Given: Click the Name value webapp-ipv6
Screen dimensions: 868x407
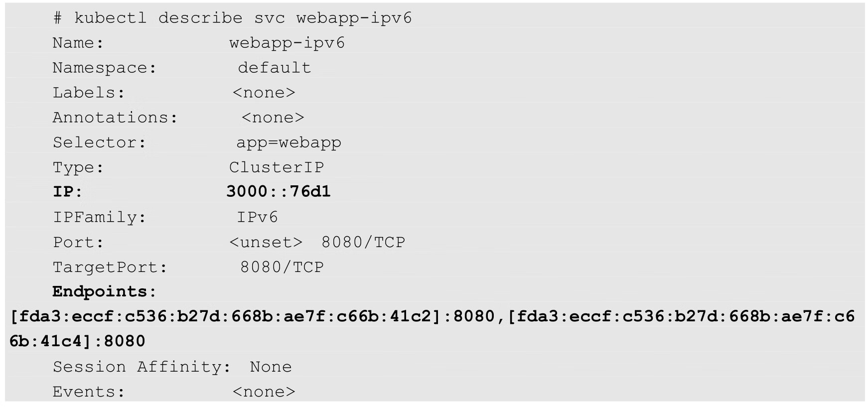Looking at the screenshot, I should point(287,43).
